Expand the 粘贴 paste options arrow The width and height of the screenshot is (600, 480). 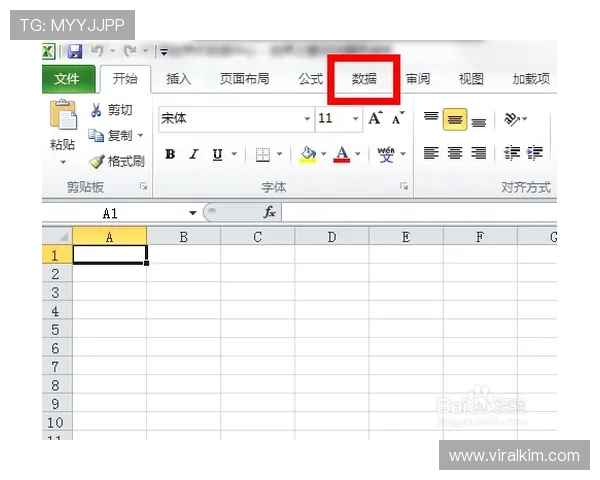click(63, 162)
